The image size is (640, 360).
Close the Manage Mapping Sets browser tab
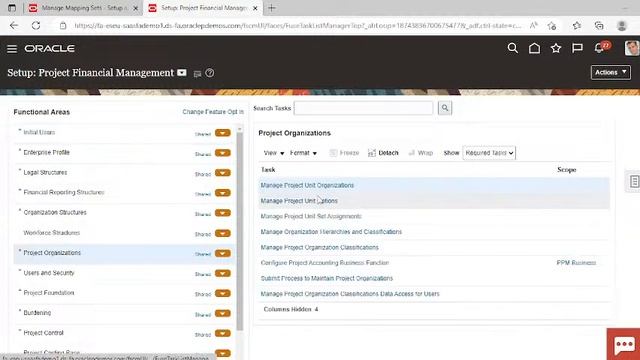pos(136,8)
